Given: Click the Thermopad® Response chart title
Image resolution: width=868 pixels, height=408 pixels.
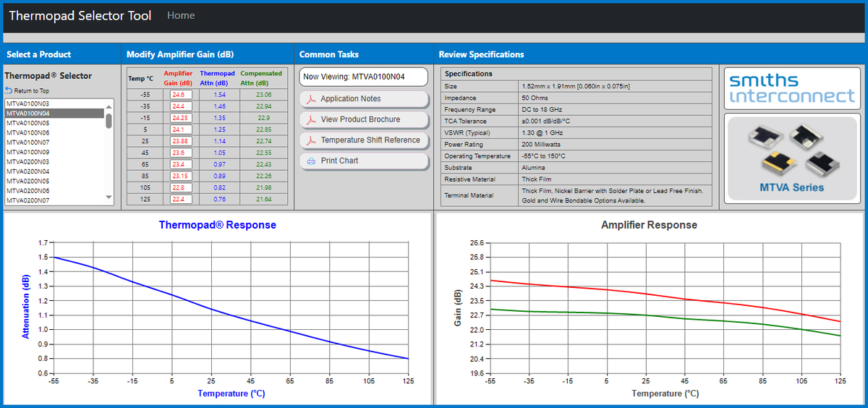Looking at the screenshot, I should click(217, 225).
